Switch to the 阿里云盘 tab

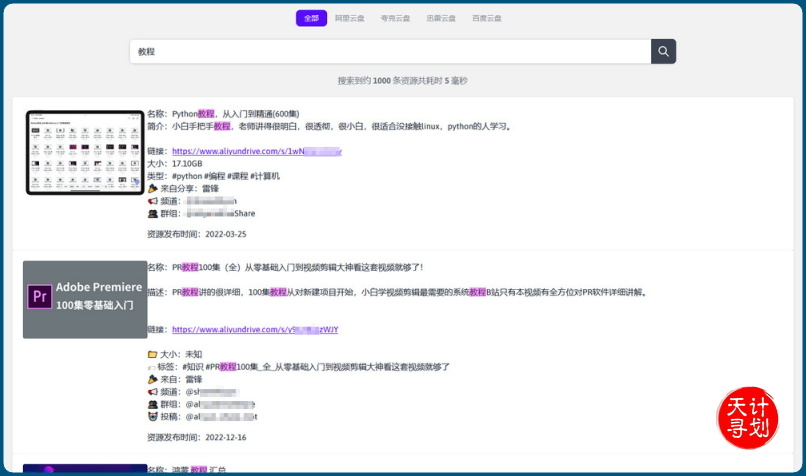350,18
